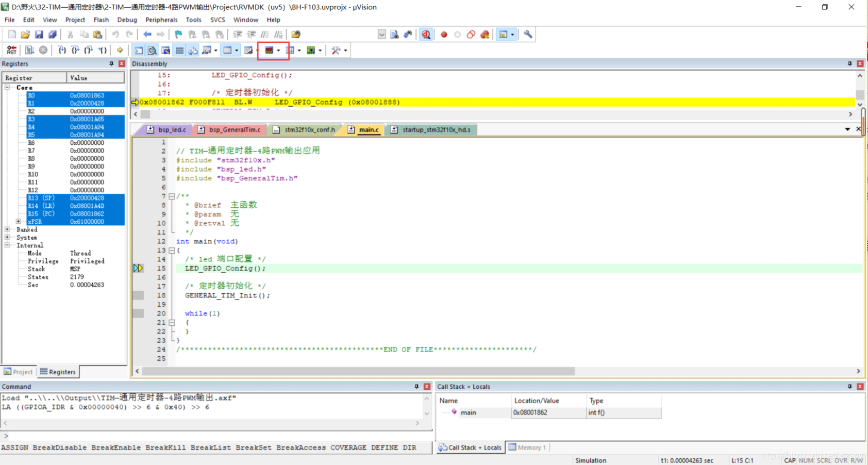Image resolution: width=868 pixels, height=465 pixels.
Task: Expand the Banked register group
Action: point(7,229)
